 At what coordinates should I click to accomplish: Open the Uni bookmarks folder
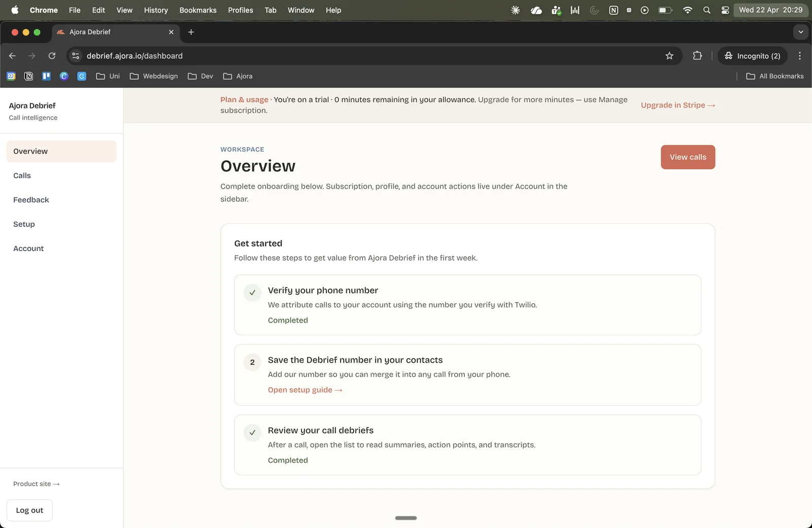[x=108, y=76]
